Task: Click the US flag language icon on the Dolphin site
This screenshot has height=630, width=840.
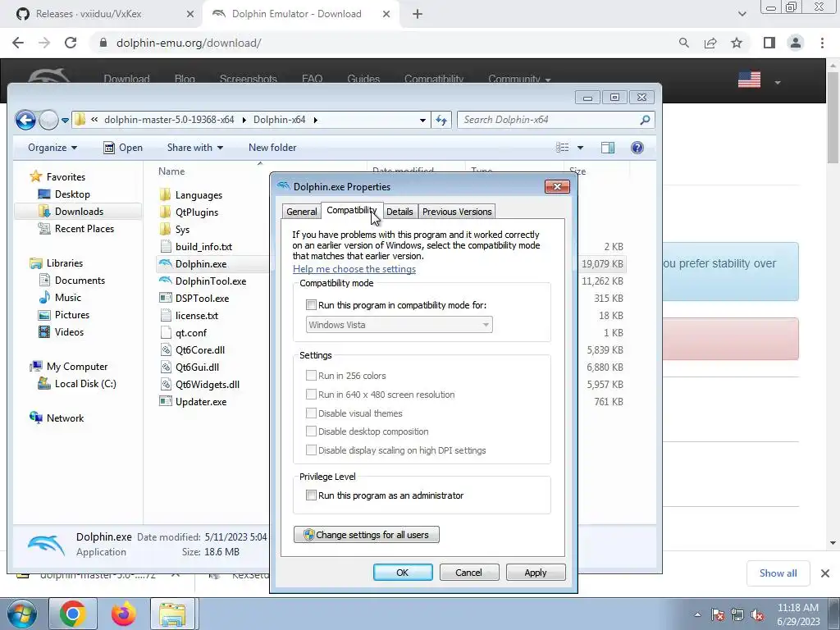Action: [749, 80]
